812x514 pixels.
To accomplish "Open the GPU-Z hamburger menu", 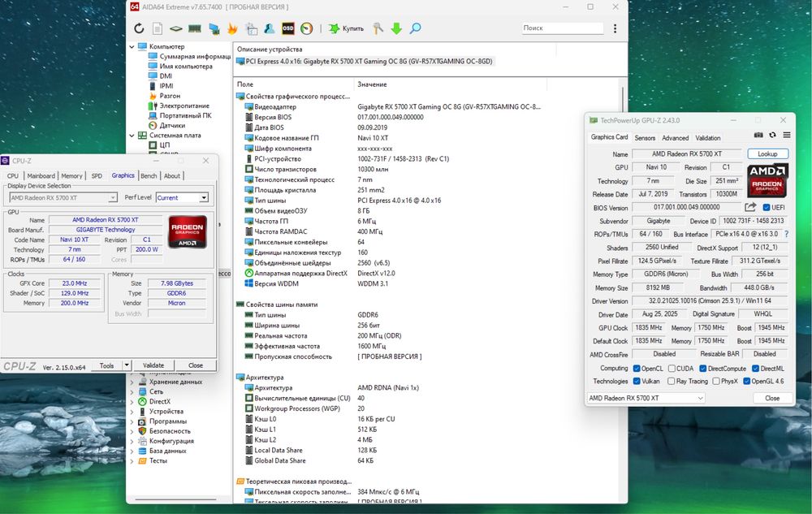I will (787, 135).
